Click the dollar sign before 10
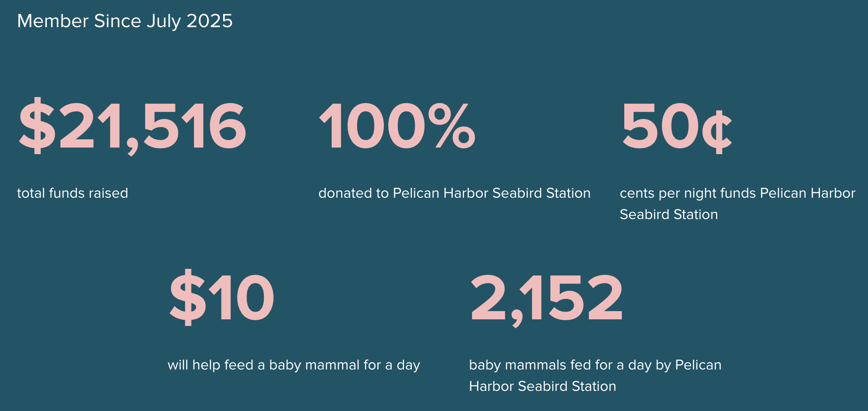 188,298
